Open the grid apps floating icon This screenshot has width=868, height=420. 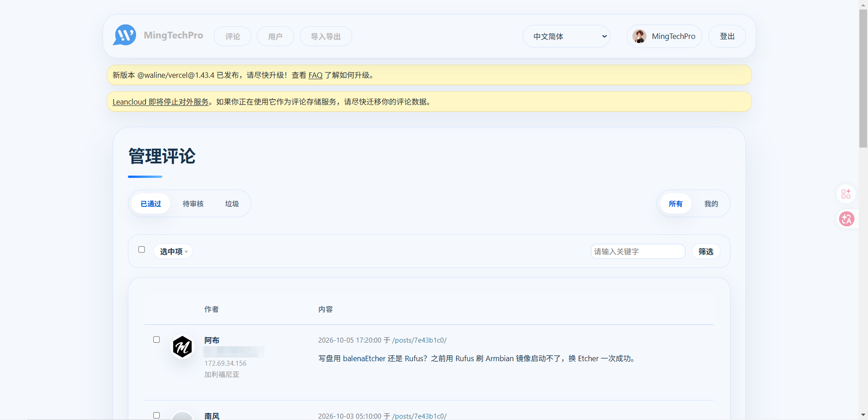click(x=846, y=194)
